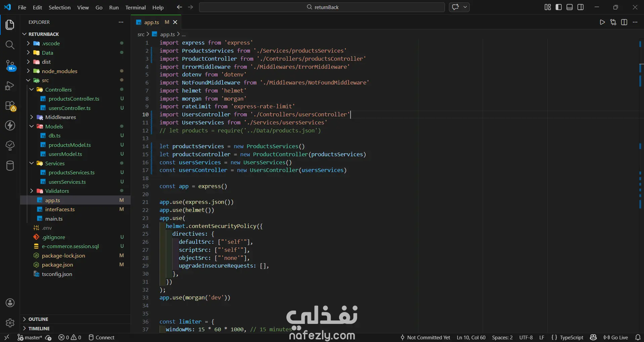Open the Search view icon
Viewport: 644px width, 342px height.
pos(10,45)
